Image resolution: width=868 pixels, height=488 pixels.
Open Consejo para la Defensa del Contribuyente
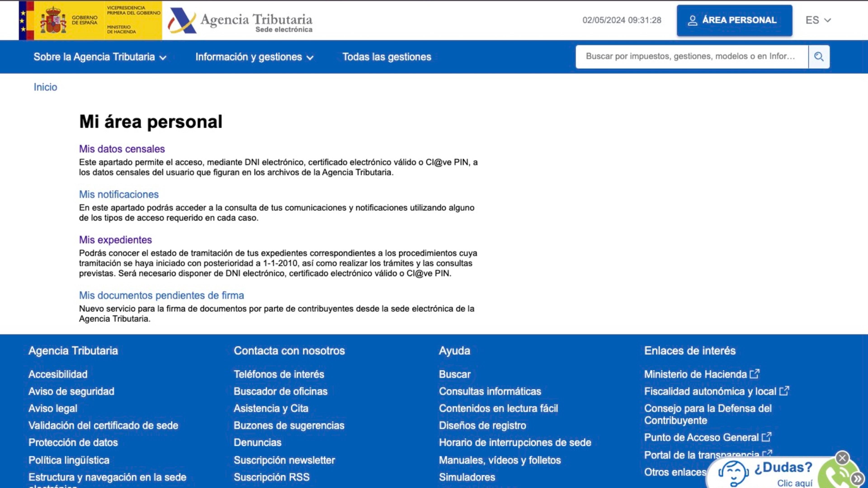(708, 415)
